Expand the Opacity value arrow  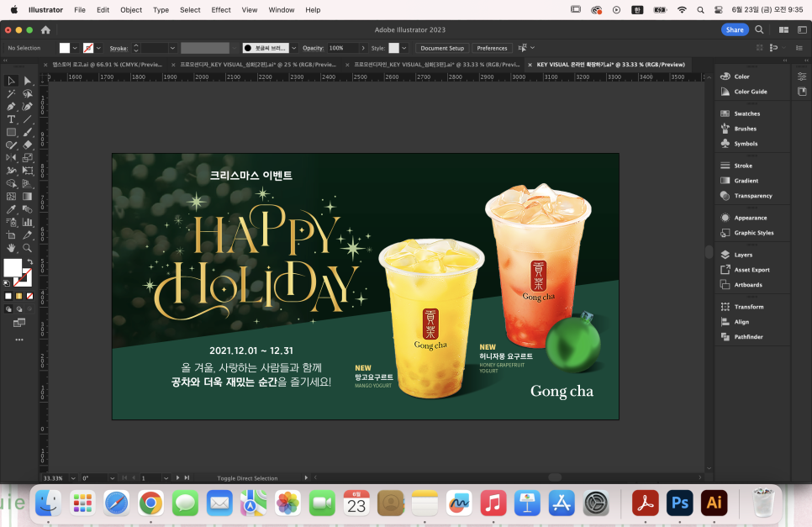pyautogui.click(x=363, y=48)
